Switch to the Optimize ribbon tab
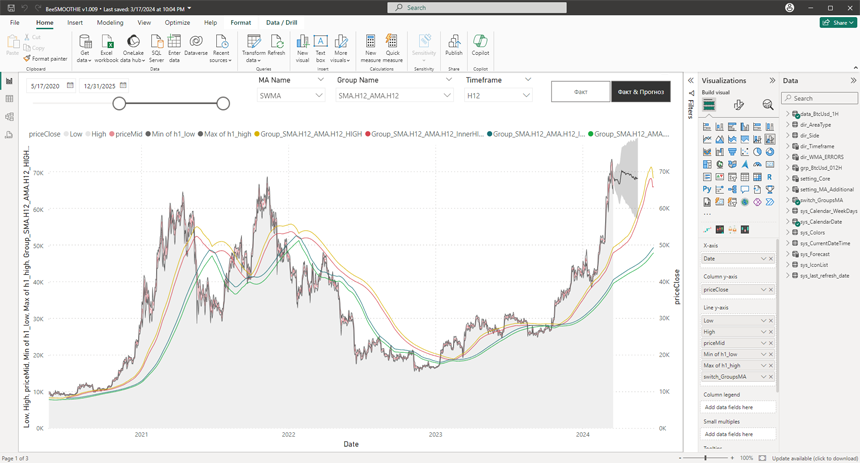Image resolution: width=860 pixels, height=463 pixels. click(178, 22)
